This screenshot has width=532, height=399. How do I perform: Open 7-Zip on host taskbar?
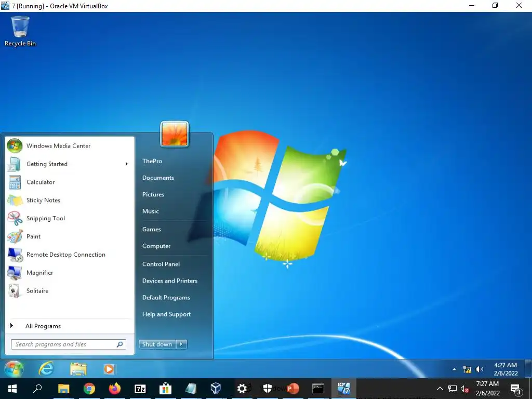tap(140, 389)
